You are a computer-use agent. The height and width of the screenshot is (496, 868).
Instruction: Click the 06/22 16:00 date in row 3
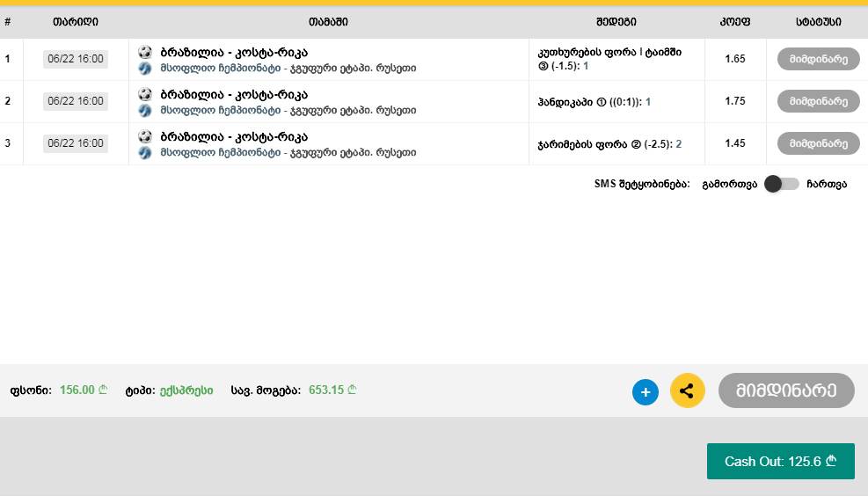tap(76, 142)
